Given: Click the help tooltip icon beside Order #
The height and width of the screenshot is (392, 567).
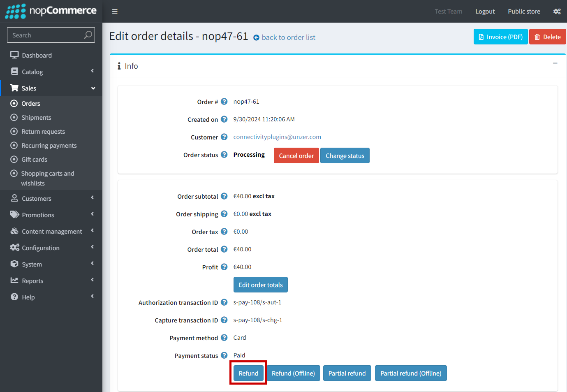Looking at the screenshot, I should [x=224, y=102].
